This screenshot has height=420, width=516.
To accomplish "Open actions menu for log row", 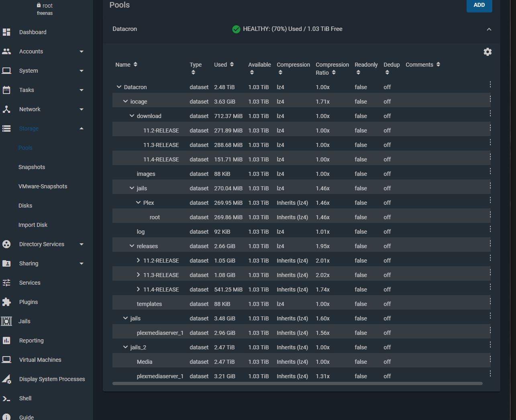I will 490,229.
